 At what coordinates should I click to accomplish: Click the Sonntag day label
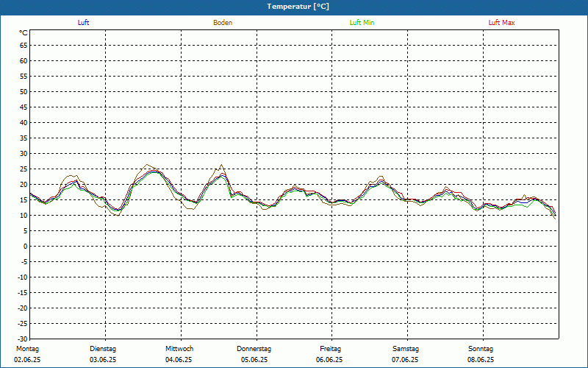[x=481, y=349]
